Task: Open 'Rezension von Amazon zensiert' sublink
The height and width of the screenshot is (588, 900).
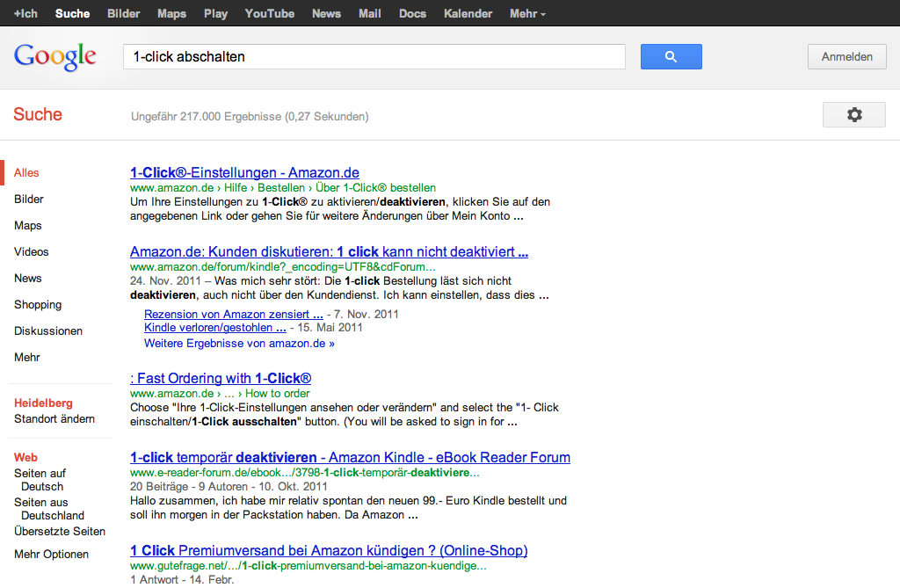Action: 234,314
